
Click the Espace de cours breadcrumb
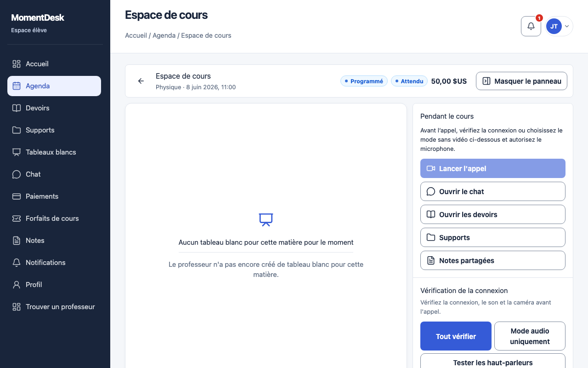coord(206,35)
